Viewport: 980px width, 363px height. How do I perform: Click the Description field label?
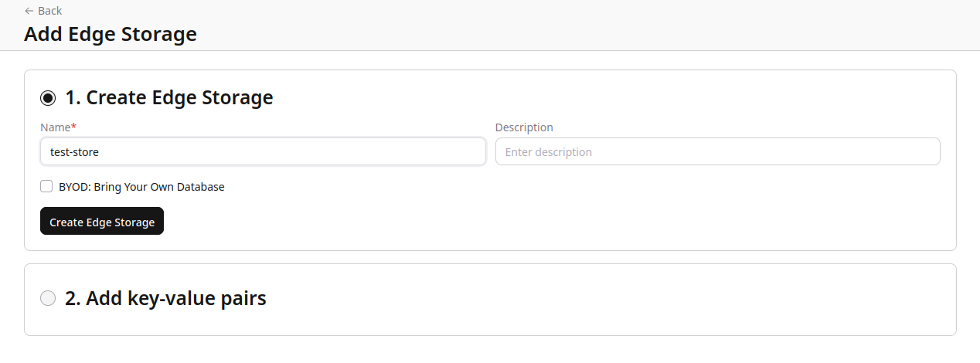tap(524, 127)
